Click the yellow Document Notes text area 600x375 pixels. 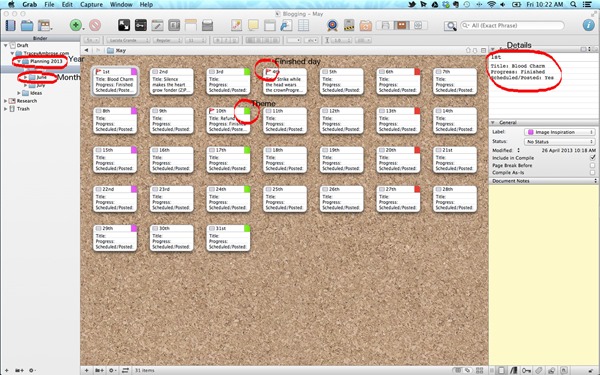coord(544,275)
